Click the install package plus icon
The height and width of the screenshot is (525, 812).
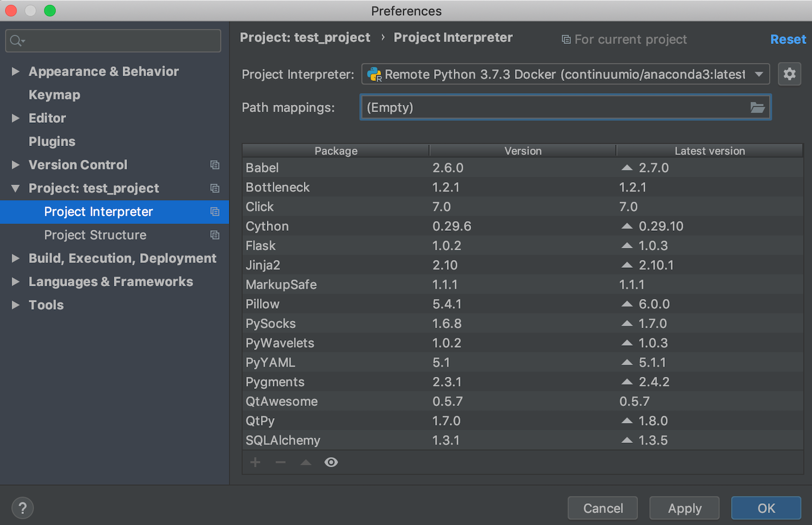tap(255, 463)
